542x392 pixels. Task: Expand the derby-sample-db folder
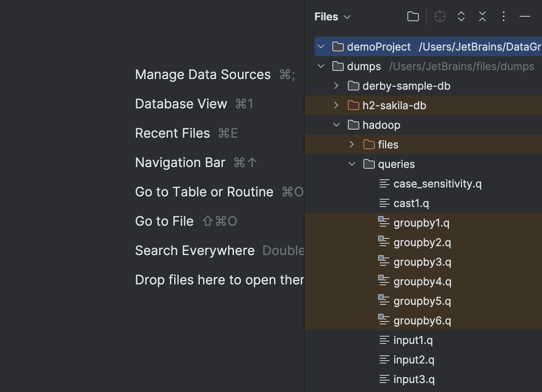(336, 86)
